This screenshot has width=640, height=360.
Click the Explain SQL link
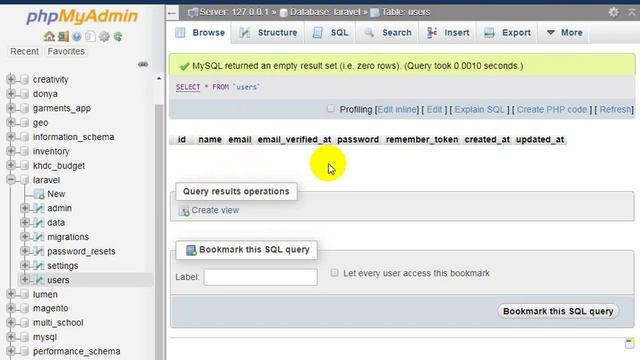coord(479,109)
